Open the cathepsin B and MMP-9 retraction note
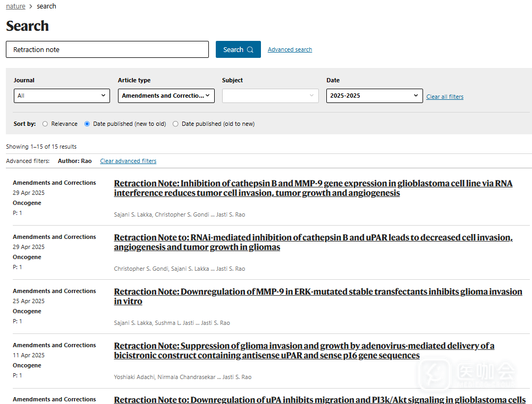This screenshot has width=532, height=404. [x=313, y=188]
